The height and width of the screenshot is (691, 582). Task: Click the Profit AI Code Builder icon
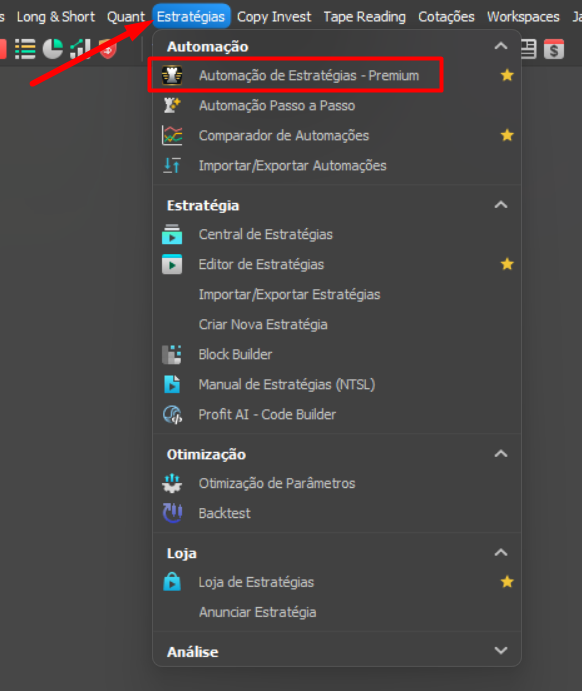[x=172, y=415]
